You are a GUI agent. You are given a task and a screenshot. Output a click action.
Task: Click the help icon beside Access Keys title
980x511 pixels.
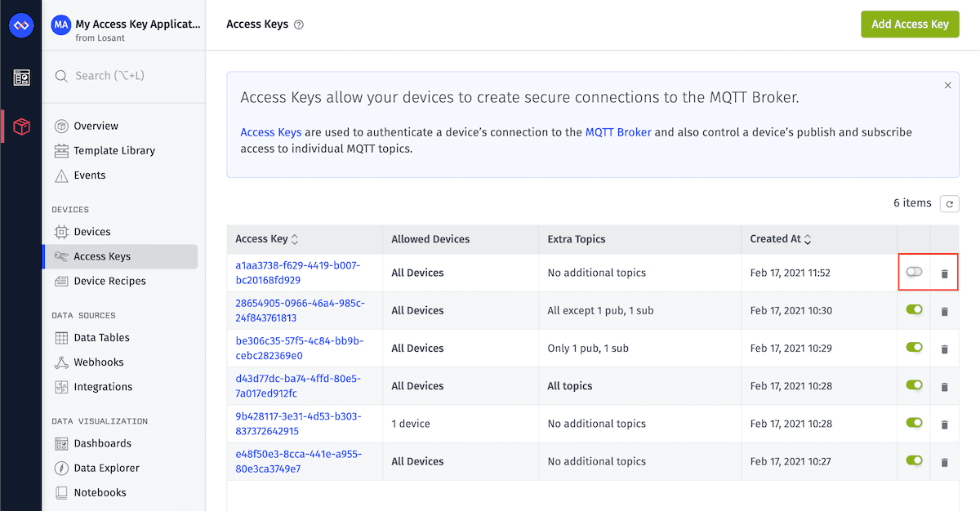(x=299, y=24)
